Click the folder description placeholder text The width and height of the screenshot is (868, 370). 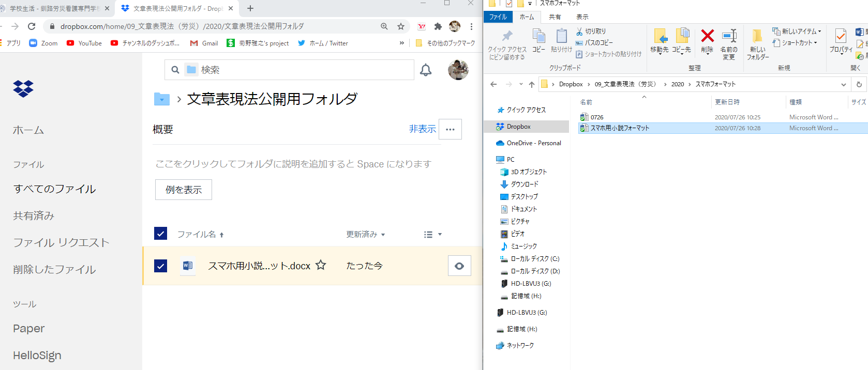pyautogui.click(x=293, y=164)
